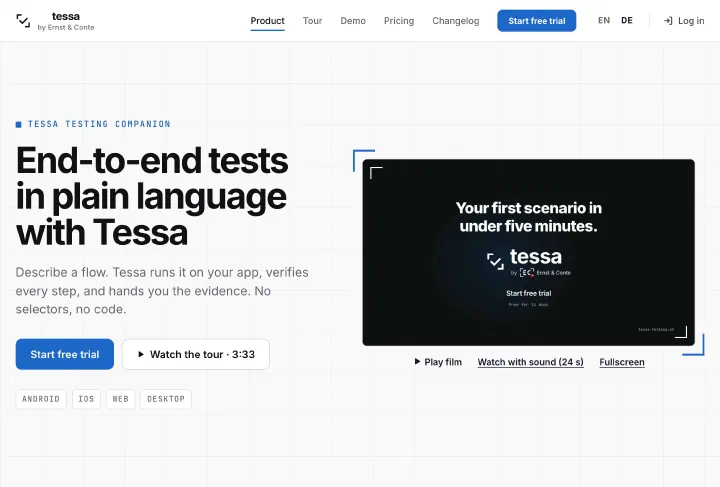Switch language to EN
This screenshot has width=720, height=487.
[604, 20]
